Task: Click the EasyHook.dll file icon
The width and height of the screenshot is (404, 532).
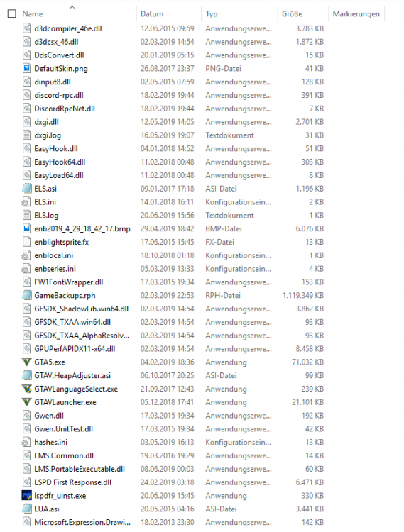Action: pyautogui.click(x=26, y=149)
